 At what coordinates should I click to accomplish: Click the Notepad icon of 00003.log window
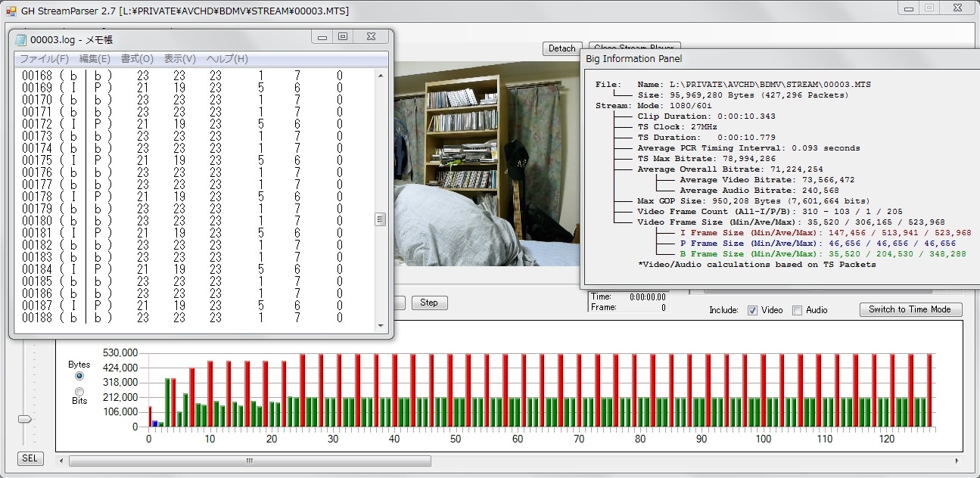[21, 39]
